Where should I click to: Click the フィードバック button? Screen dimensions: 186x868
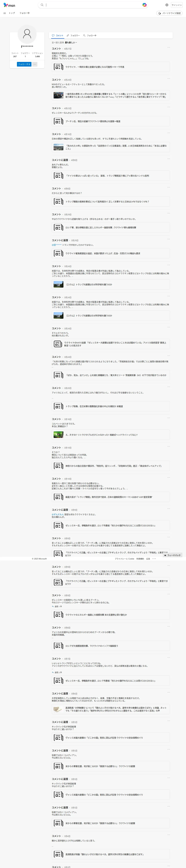pyautogui.click(x=173, y=555)
